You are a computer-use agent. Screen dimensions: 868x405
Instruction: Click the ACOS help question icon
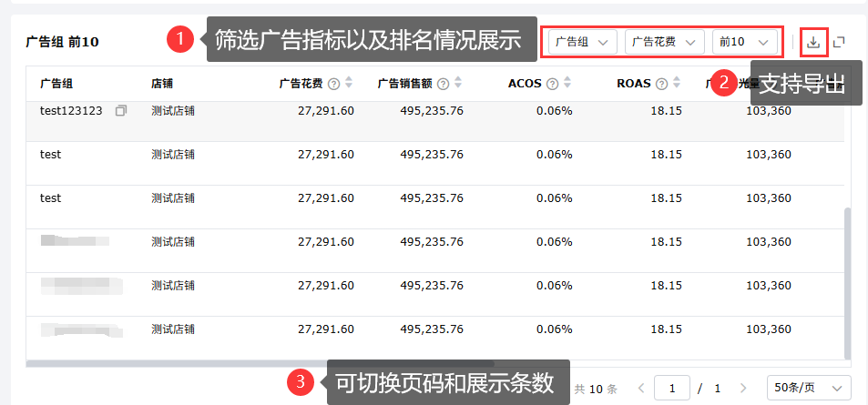(x=551, y=84)
